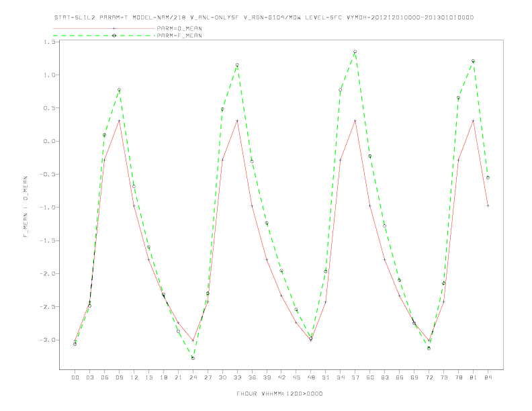Click the red O_MEAN plus marker at hour 84
Image resolution: width=532 pixels, height=411 pixels.
[x=488, y=206]
